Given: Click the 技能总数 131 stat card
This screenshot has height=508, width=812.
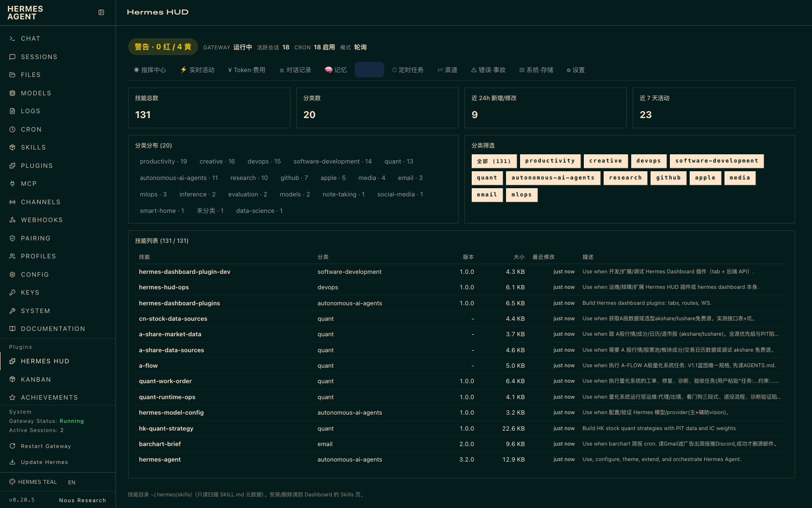Looking at the screenshot, I should 209,108.
